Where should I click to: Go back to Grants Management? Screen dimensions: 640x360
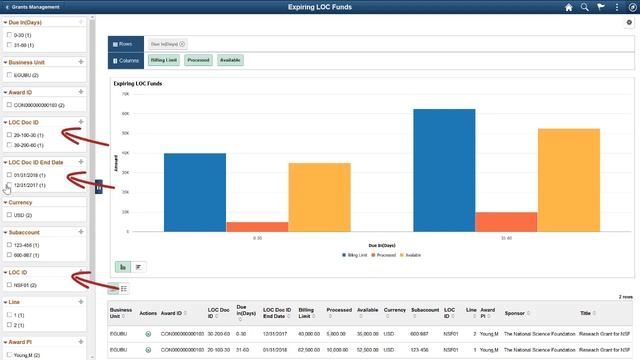pyautogui.click(x=33, y=7)
